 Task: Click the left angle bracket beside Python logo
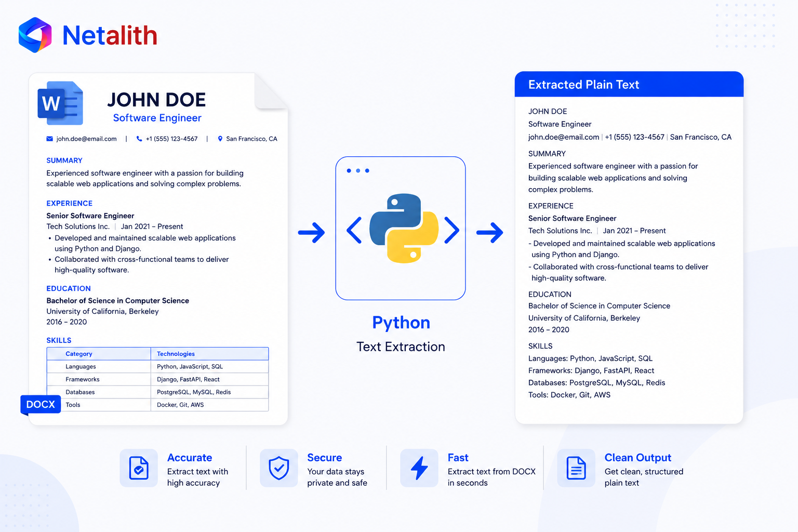(x=354, y=230)
